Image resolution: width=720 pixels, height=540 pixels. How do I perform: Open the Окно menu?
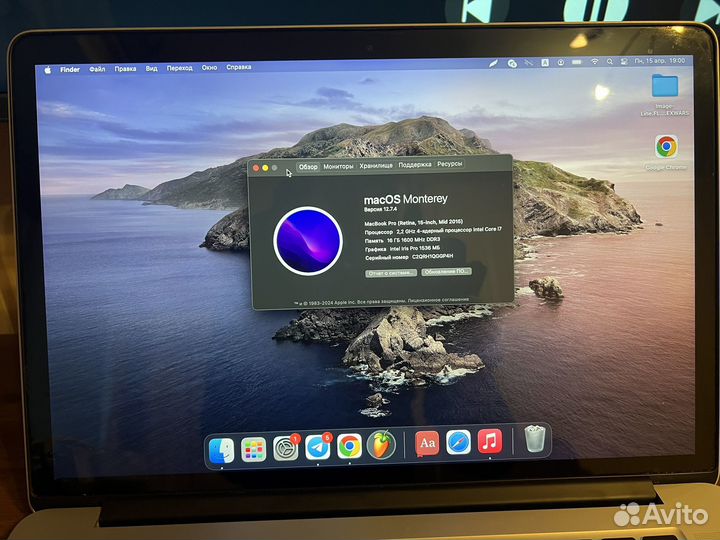click(209, 68)
